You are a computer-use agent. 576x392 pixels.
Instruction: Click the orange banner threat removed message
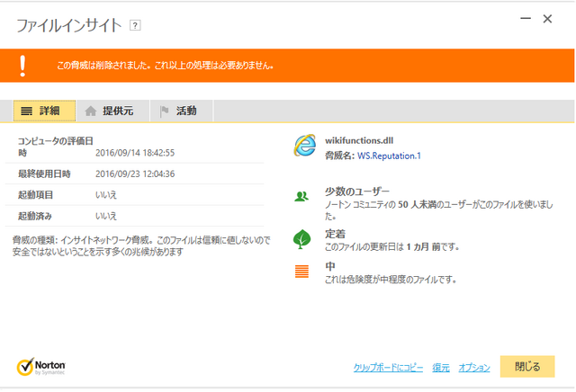[165, 66]
